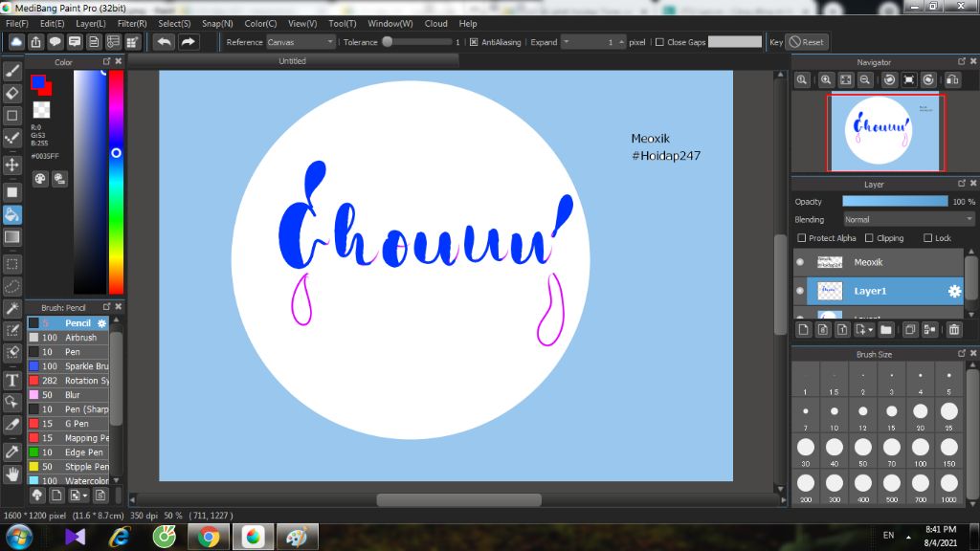The height and width of the screenshot is (551, 980).
Task: Add new layer folder
Action: [x=885, y=329]
